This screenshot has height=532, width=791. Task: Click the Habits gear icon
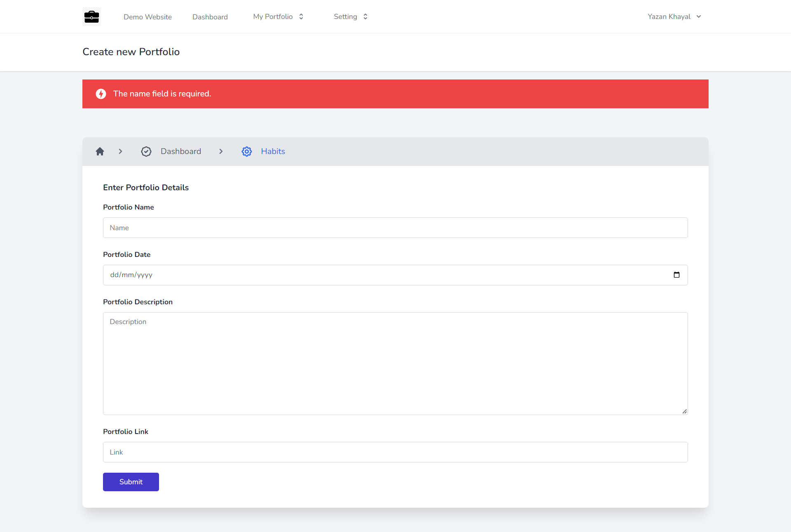coord(247,152)
